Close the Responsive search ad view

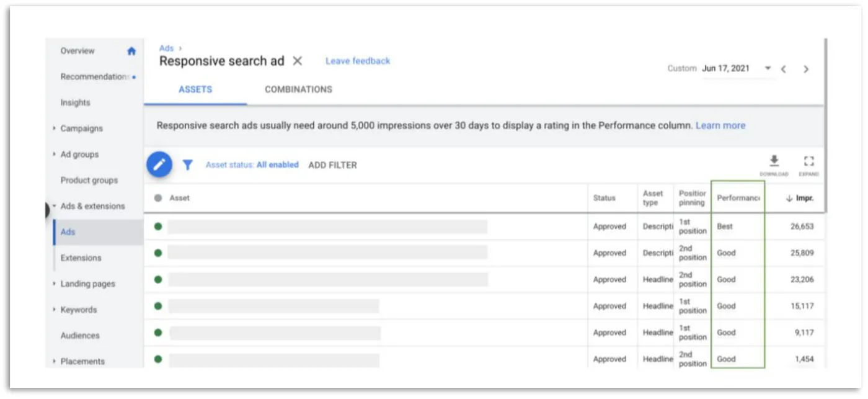298,61
